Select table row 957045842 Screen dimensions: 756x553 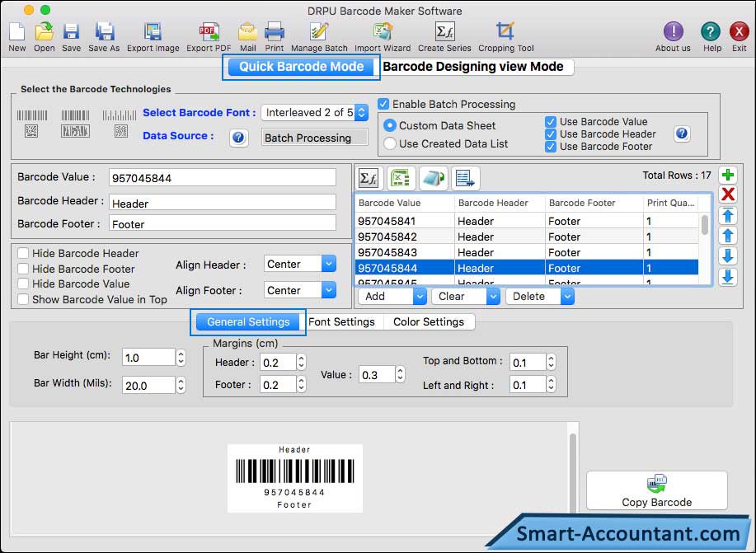click(x=527, y=237)
